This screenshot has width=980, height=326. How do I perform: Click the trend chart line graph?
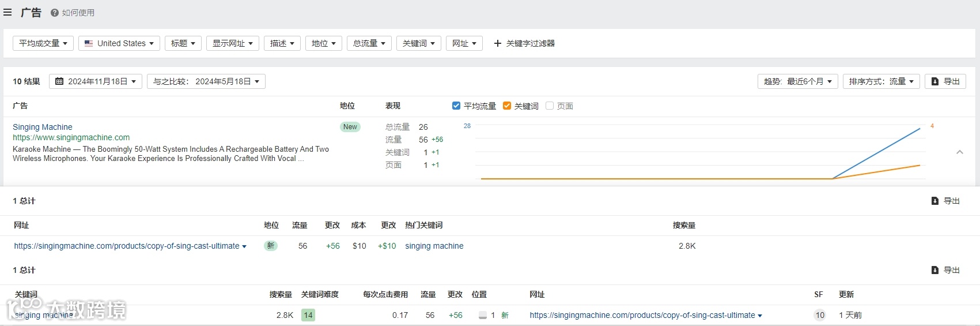[x=701, y=152]
